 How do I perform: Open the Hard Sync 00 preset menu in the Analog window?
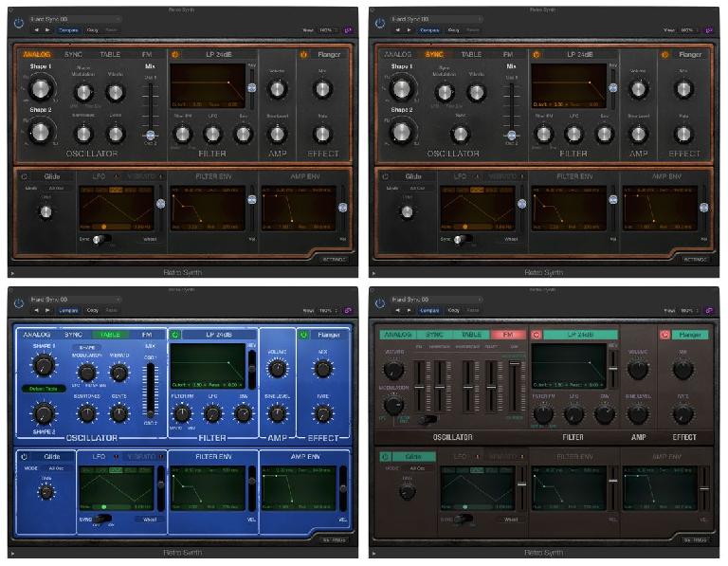tap(75, 19)
